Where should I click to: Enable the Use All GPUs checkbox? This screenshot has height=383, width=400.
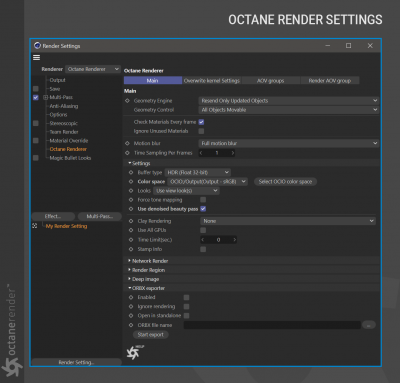(x=203, y=230)
